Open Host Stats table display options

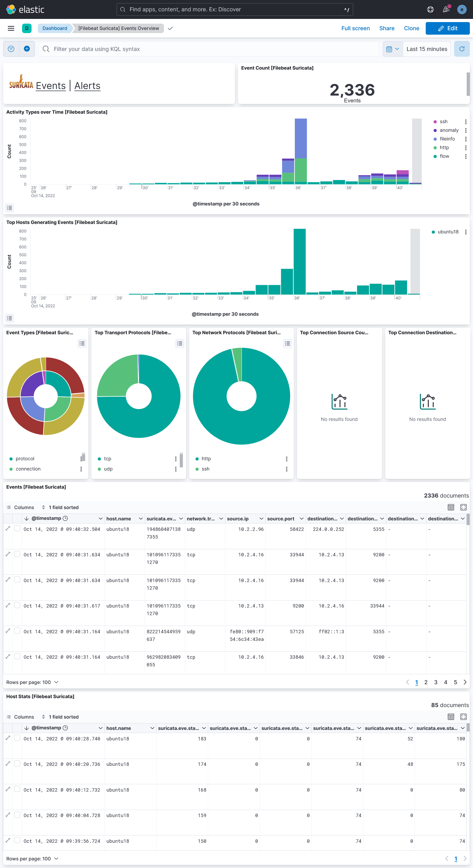point(451,717)
